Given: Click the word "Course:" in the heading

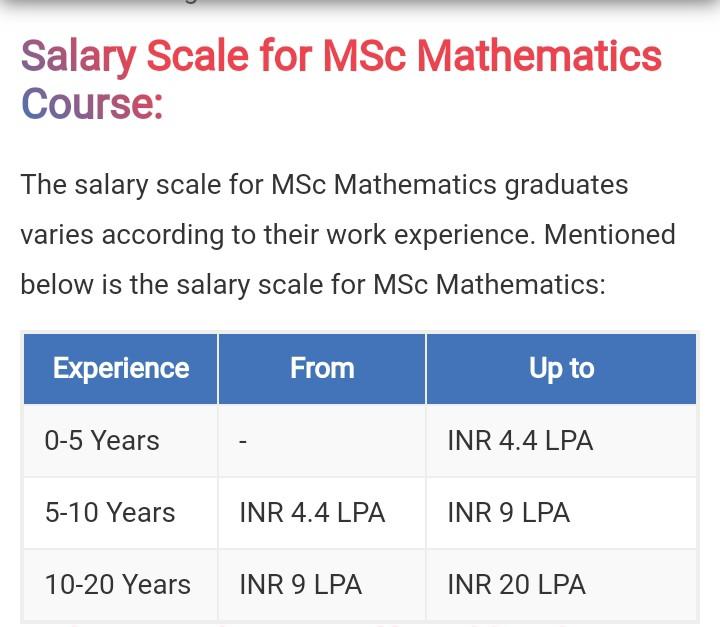Looking at the screenshot, I should click(91, 104).
